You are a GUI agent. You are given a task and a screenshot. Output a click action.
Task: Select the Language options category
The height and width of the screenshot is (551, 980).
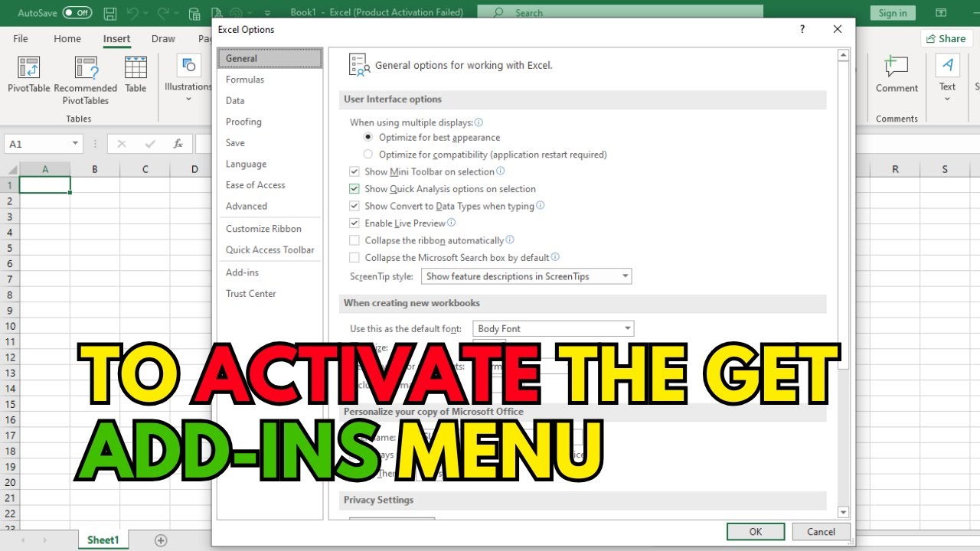[269, 164]
